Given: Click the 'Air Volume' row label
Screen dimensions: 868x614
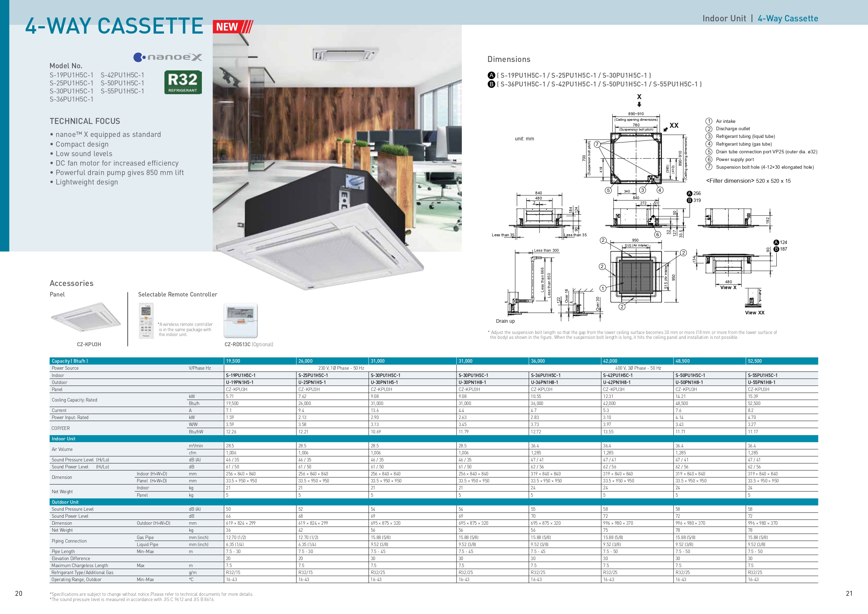Looking at the screenshot, I should click(x=62, y=449).
